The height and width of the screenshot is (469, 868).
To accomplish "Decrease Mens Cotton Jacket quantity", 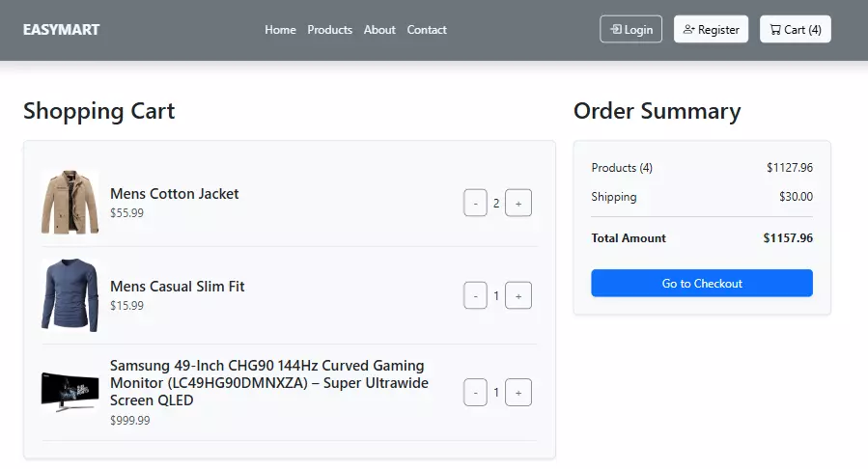I will (x=475, y=203).
